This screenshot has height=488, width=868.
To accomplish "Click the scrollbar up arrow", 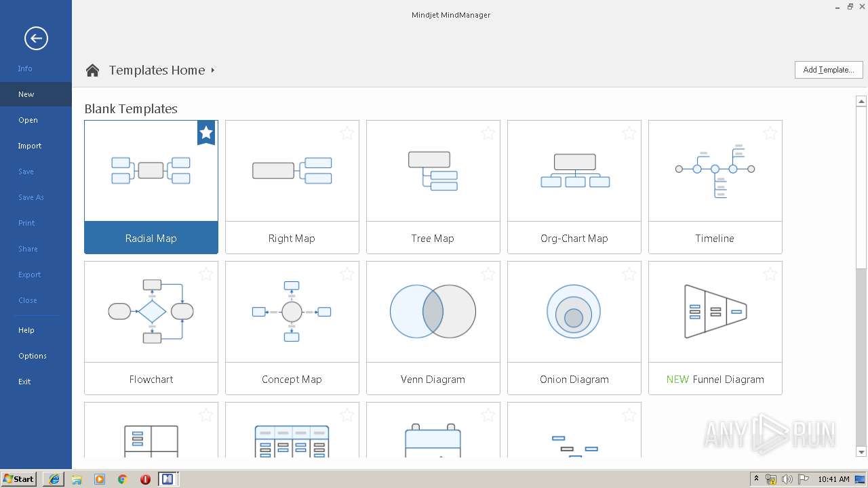I will click(861, 101).
